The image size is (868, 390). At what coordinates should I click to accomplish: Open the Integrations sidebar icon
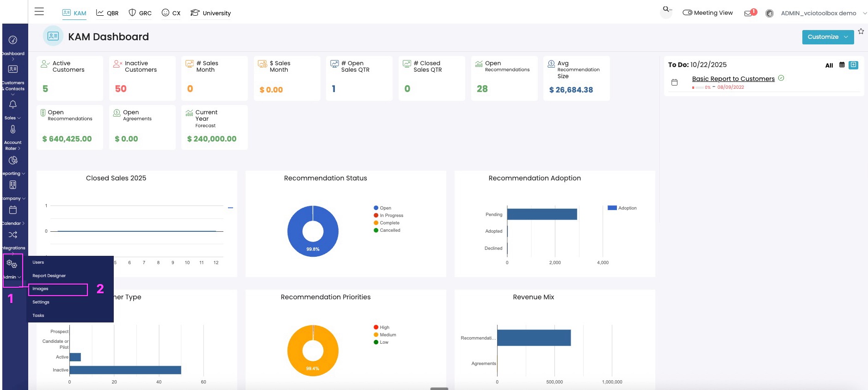(13, 235)
